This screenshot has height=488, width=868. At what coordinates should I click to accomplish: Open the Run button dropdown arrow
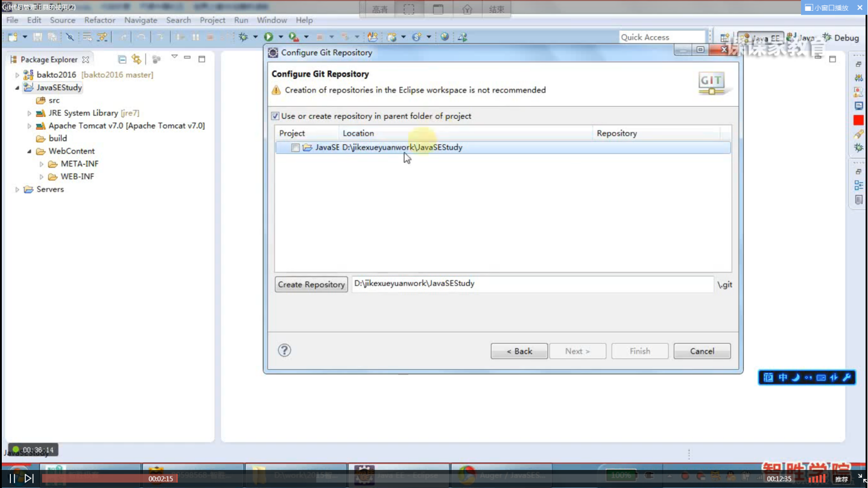click(x=280, y=37)
